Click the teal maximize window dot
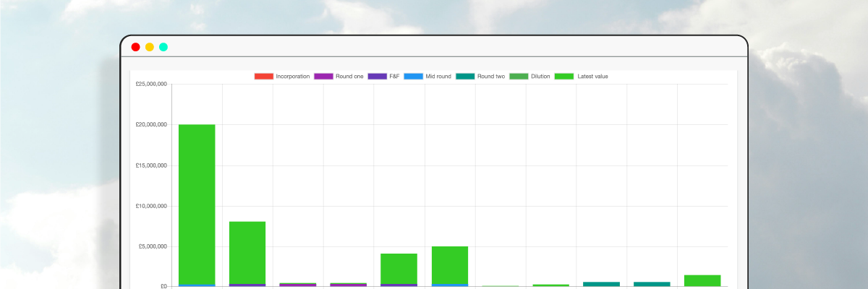The image size is (868, 289). click(163, 47)
